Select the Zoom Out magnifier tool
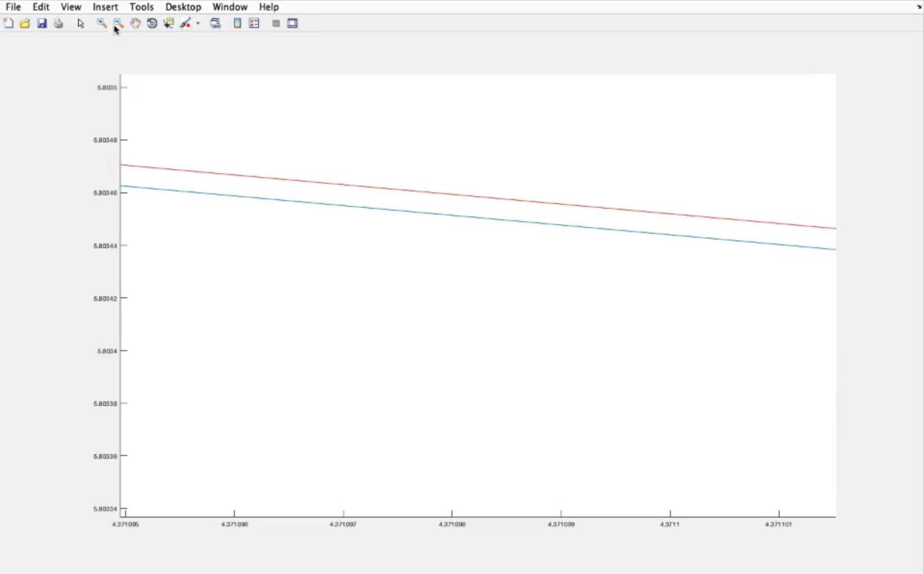Screen dimensions: 924x574 [x=118, y=23]
